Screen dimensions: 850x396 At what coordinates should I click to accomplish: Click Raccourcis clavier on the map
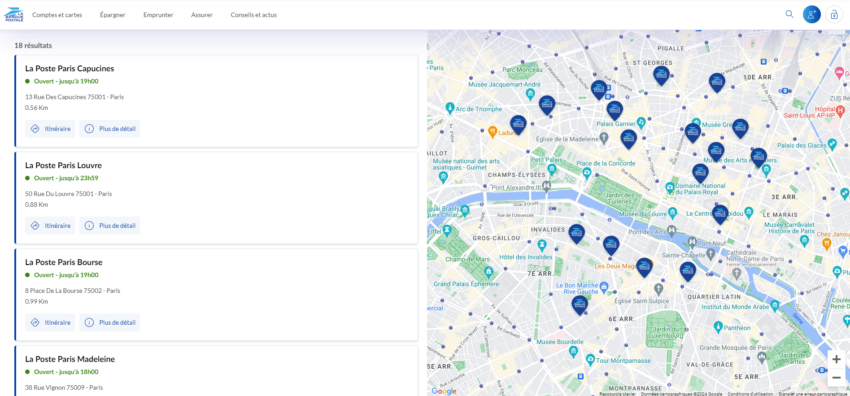coord(617,394)
